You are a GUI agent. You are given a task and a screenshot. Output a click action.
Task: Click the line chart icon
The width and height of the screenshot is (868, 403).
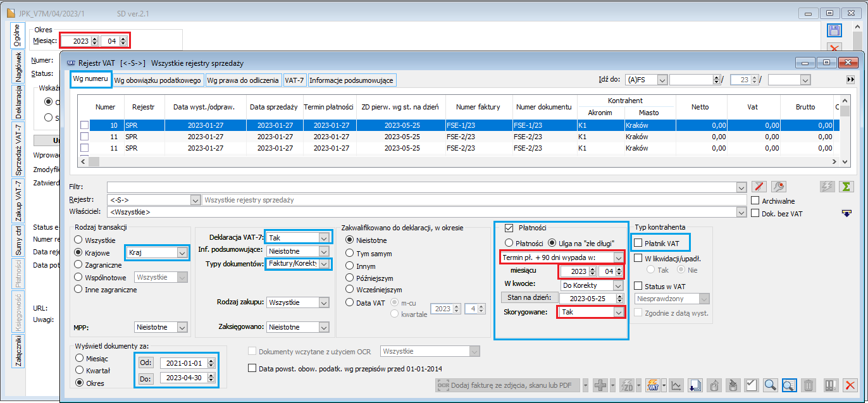[676, 385]
